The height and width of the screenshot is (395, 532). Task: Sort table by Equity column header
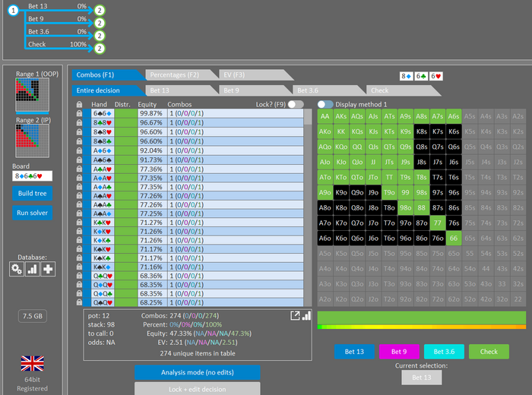(147, 104)
